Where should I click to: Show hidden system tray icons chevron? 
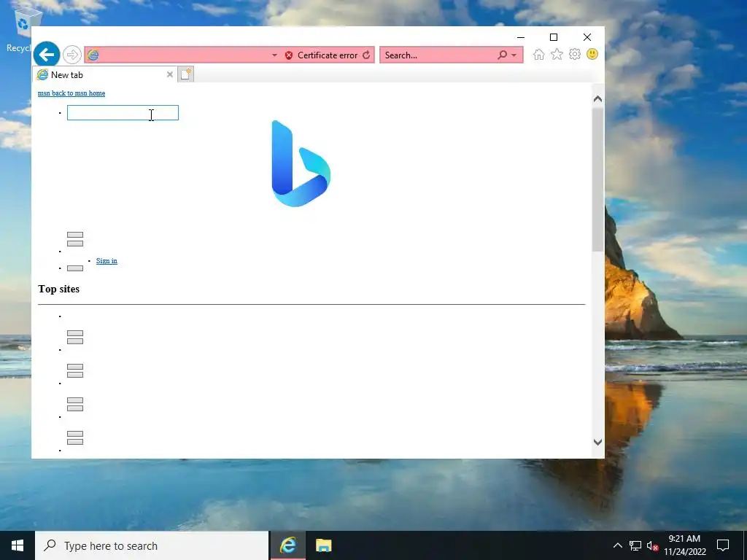617,545
